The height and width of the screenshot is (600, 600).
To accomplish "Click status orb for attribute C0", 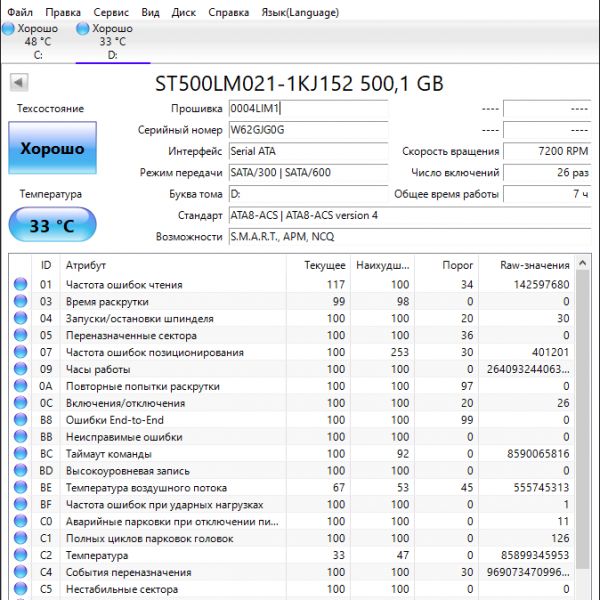I will click(20, 521).
